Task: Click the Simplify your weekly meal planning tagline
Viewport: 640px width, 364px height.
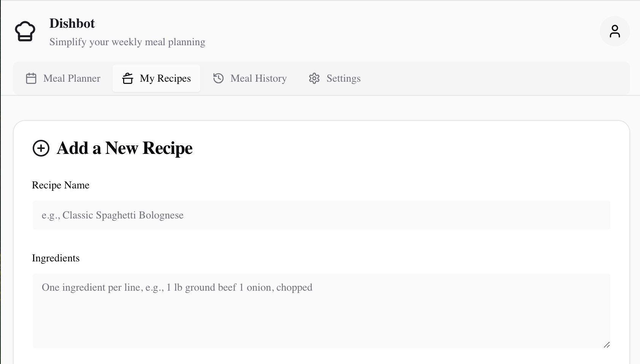Action: pos(127,42)
